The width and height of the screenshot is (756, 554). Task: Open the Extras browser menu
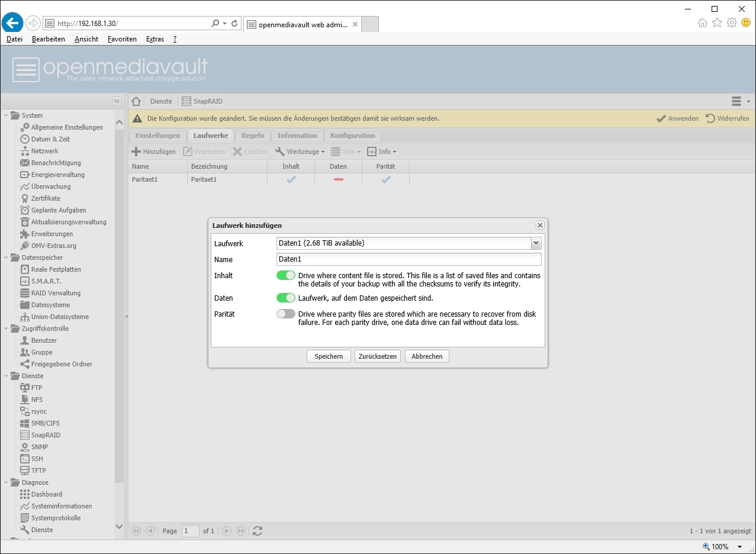tap(155, 39)
